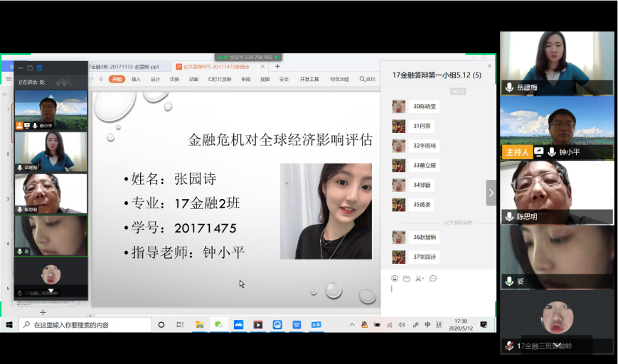Click the emoji icon in chat toolbar
618x364 pixels.
(x=395, y=278)
